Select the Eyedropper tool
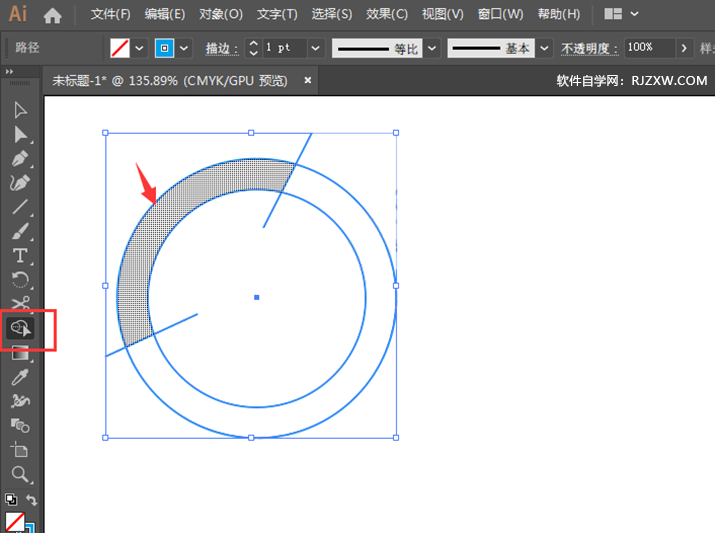Screen dimensions: 715x533 (x=20, y=377)
